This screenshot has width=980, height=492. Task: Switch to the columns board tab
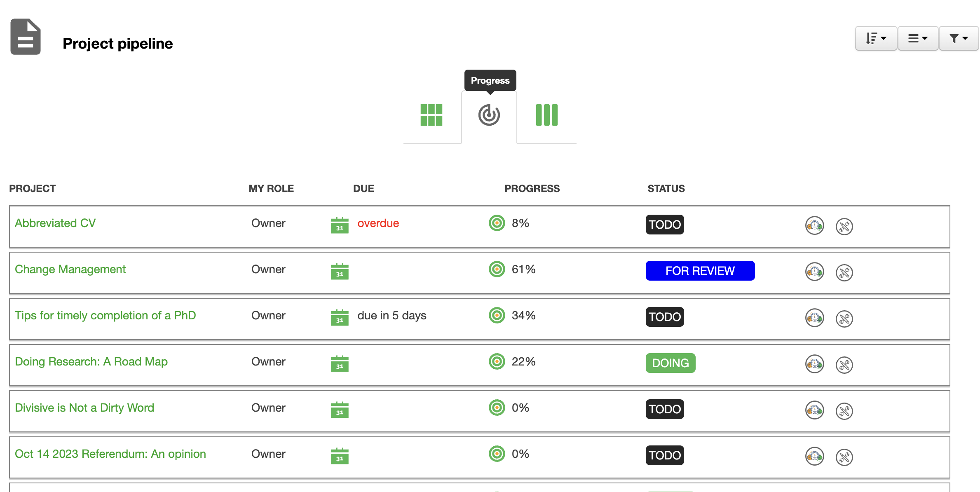click(546, 115)
